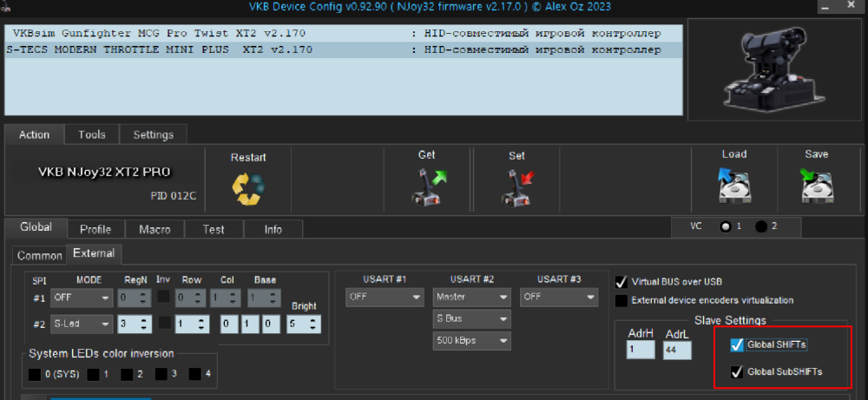Select VKBsim Gunfighter MCG Pro device row
The width and height of the screenshot is (868, 400).
coord(343,34)
